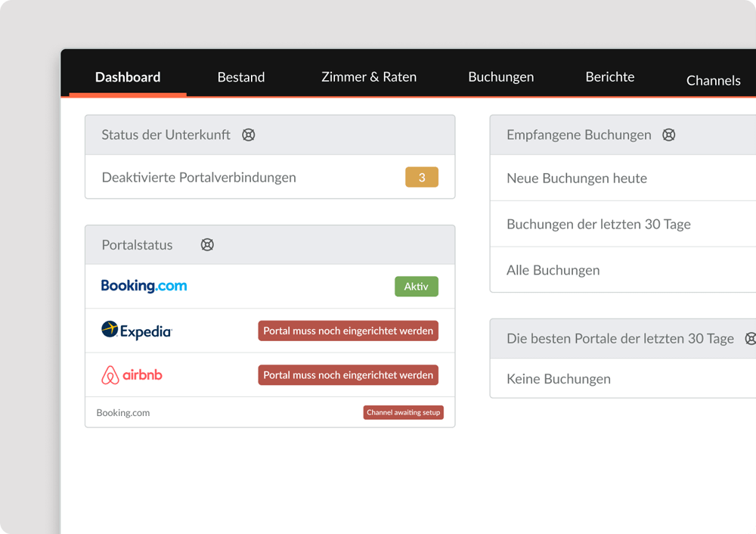Open the Dashboard tab
The image size is (756, 534).
coord(128,77)
